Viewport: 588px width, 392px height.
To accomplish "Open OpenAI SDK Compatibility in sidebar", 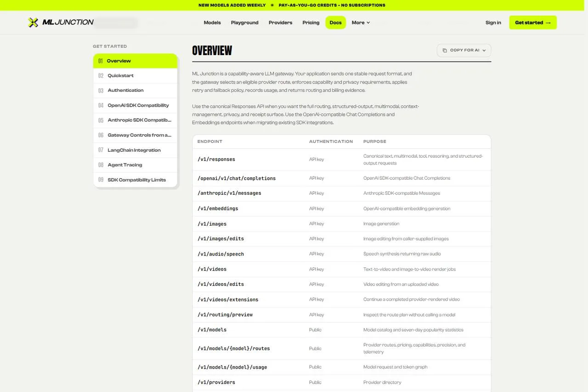I will [135, 105].
